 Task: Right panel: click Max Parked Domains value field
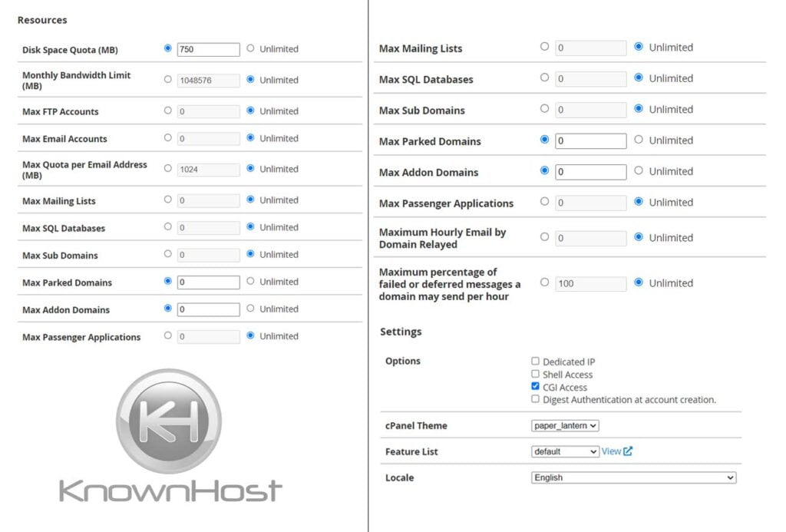591,141
